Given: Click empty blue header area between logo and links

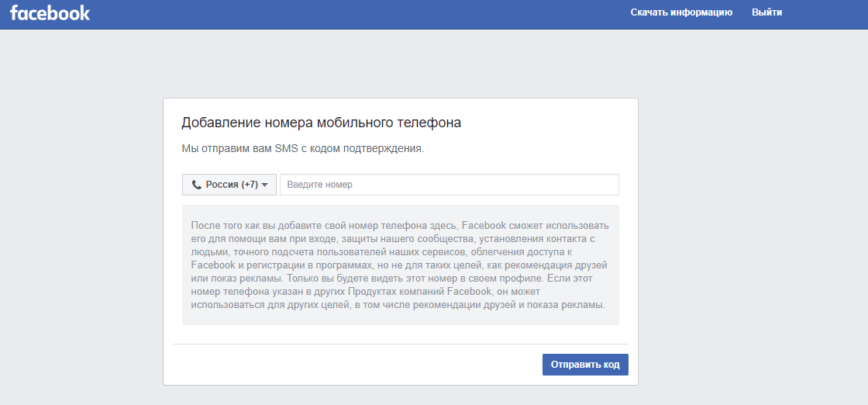Looking at the screenshot, I should click(360, 14).
